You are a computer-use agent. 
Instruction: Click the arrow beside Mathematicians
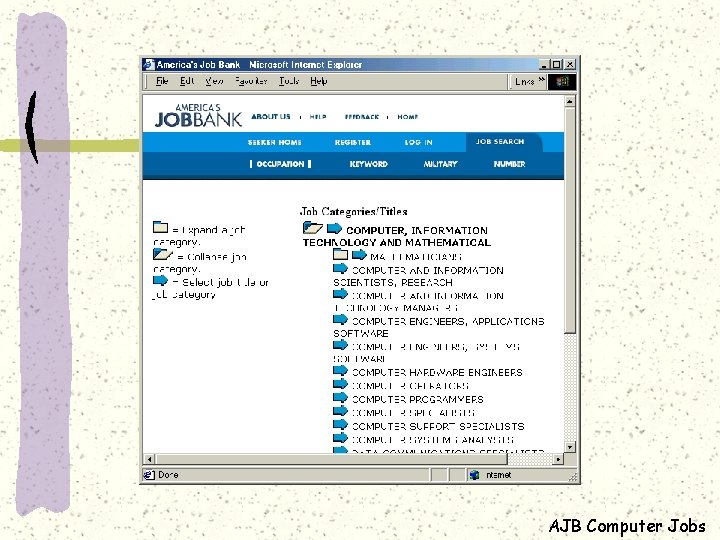[x=359, y=254]
